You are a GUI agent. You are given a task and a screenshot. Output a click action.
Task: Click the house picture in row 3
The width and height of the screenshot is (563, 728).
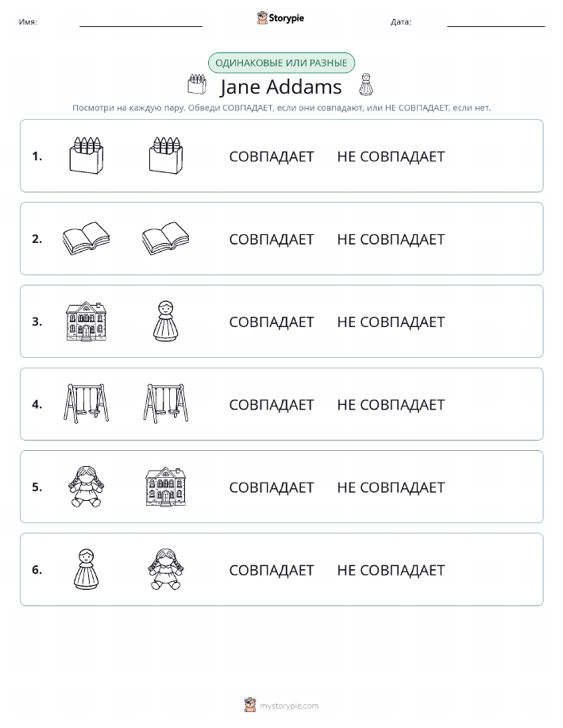coord(87,322)
